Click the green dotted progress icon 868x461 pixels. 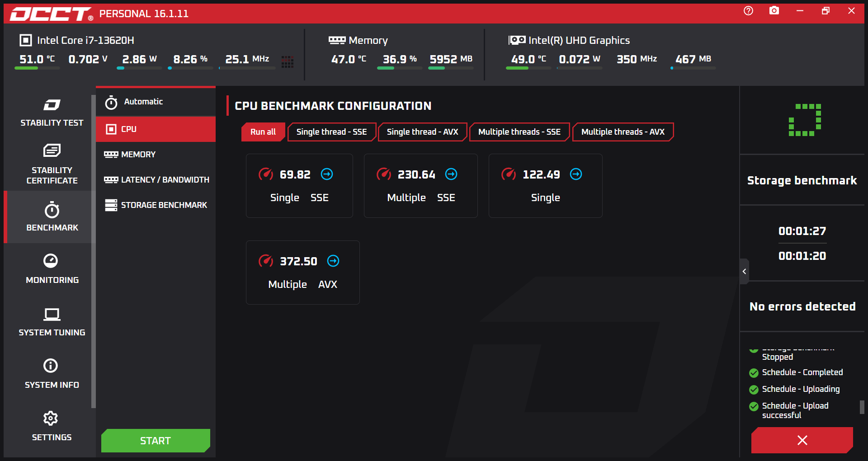805,120
